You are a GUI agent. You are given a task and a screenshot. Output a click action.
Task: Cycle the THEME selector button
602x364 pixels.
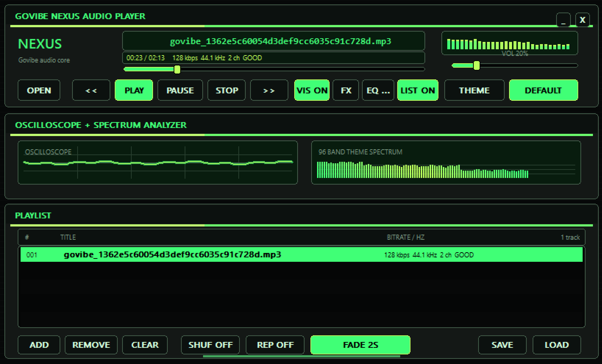[474, 90]
